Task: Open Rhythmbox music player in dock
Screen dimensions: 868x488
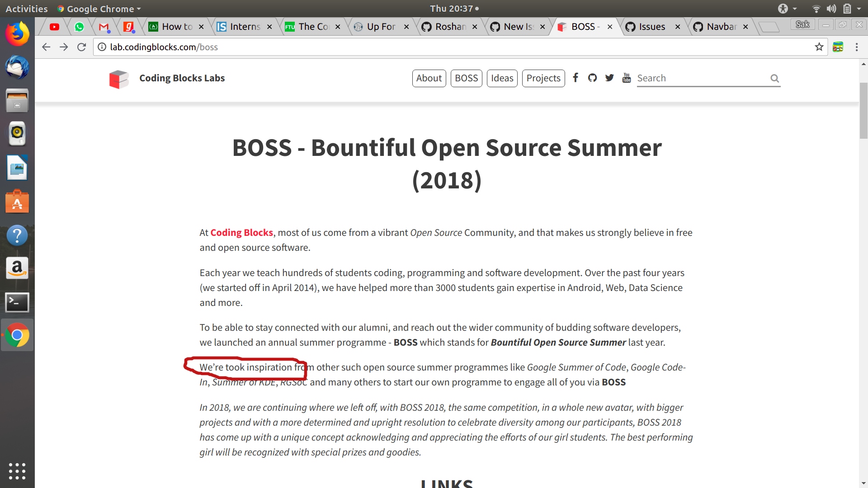Action: click(x=17, y=133)
